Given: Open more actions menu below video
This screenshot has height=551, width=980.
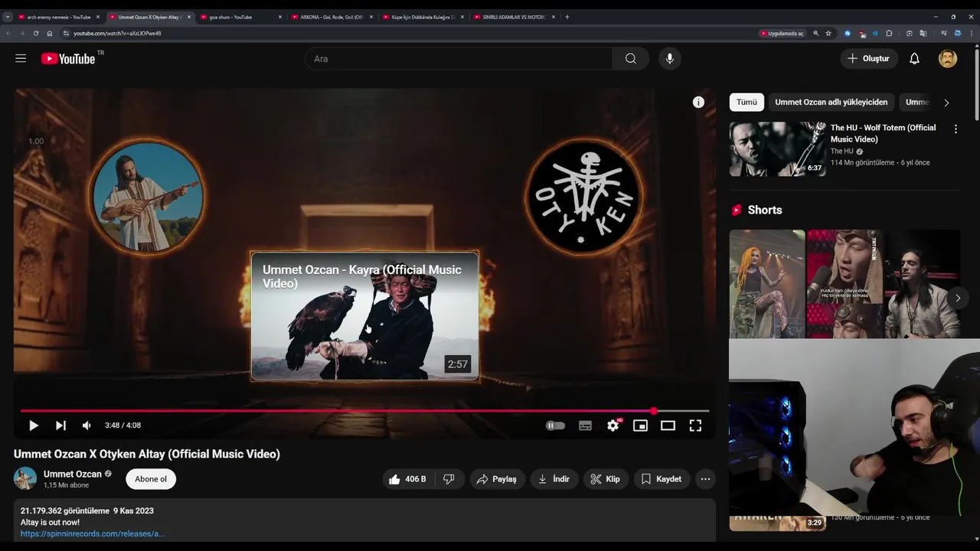Looking at the screenshot, I should [705, 479].
